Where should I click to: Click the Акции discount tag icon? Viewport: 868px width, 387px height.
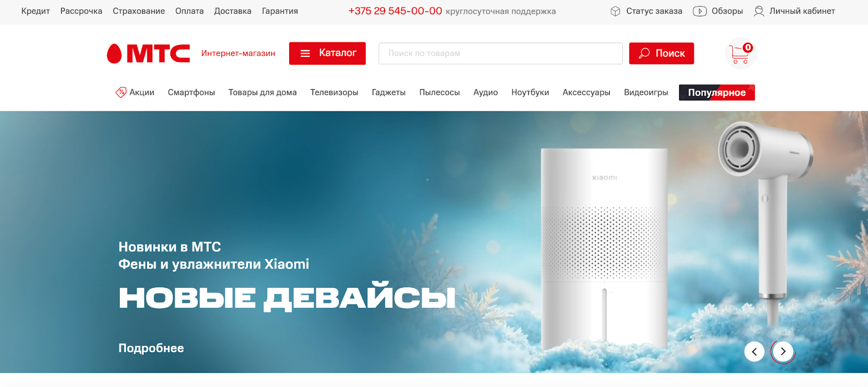(x=121, y=92)
